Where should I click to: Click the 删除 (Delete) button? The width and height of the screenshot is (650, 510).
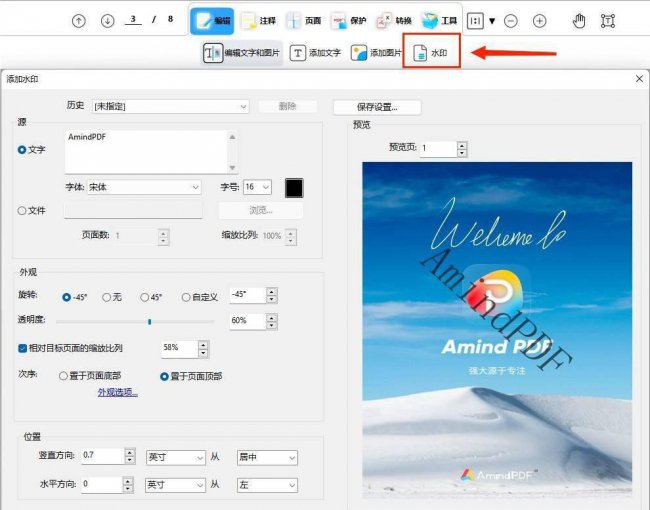288,107
